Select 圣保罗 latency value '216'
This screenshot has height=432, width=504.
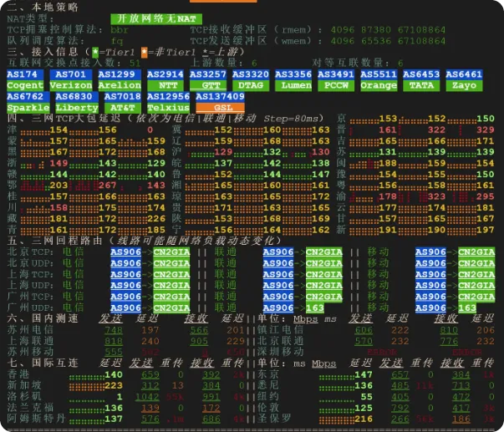pyautogui.click(x=364, y=419)
